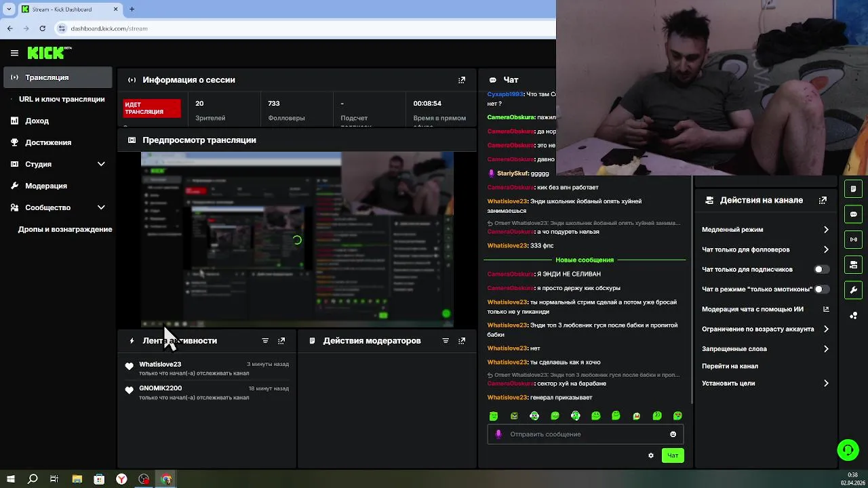Screen dimensions: 868x488
Task: Open filter for Лента активности
Action: tap(265, 341)
